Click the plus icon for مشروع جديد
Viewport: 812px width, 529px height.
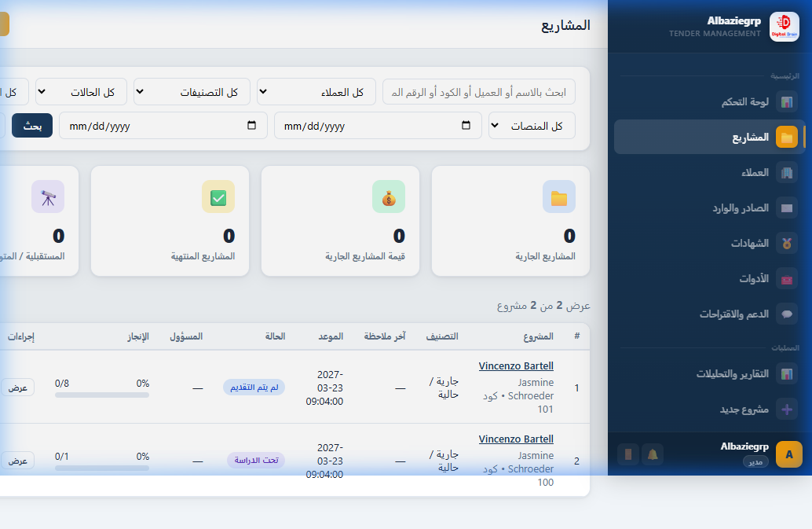pos(787,410)
